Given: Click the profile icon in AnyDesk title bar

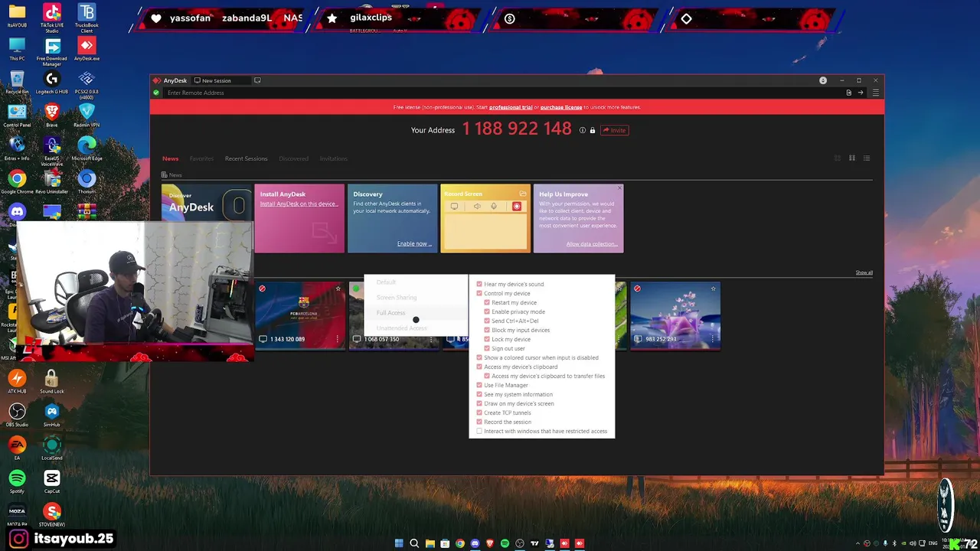Looking at the screenshot, I should 823,80.
